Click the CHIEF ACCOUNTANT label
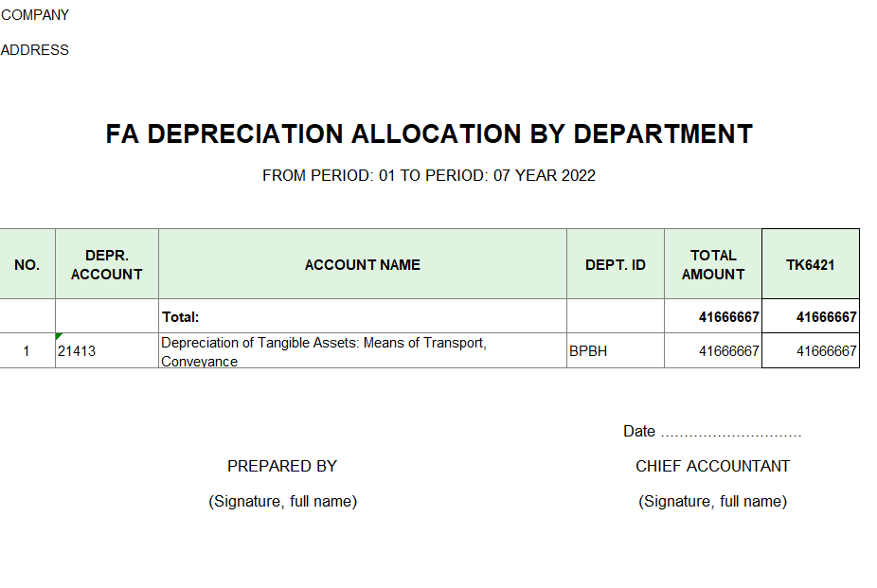The image size is (877, 588). pyautogui.click(x=712, y=466)
